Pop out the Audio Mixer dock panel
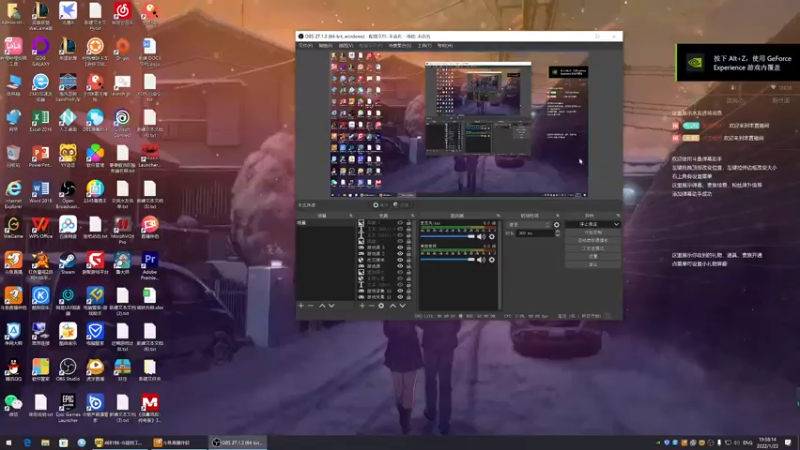The width and height of the screenshot is (800, 450). pos(498,216)
